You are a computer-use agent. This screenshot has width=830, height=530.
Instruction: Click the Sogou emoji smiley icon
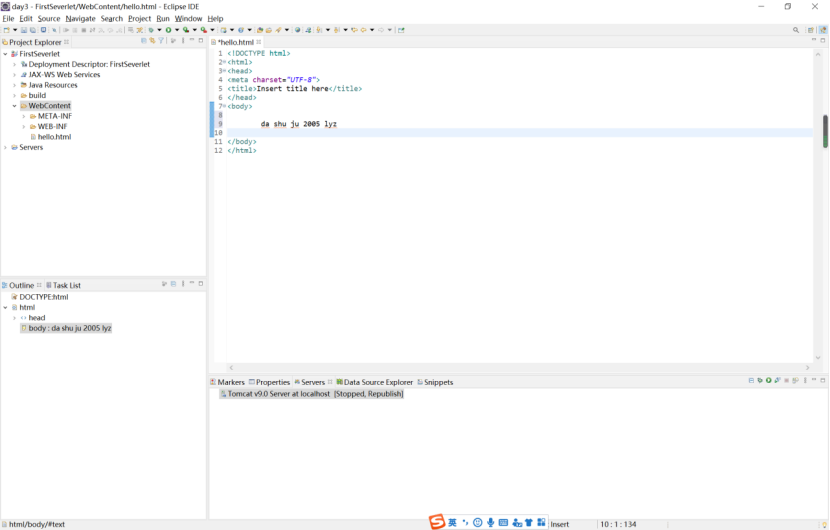(477, 523)
